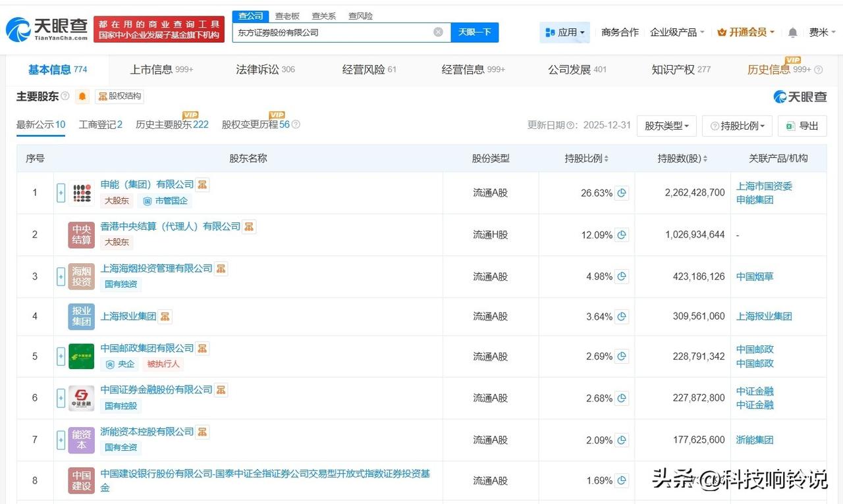Click the 被执行人 tag under 中国邮政集团有限公司
This screenshot has height=504, width=843.
click(x=163, y=364)
